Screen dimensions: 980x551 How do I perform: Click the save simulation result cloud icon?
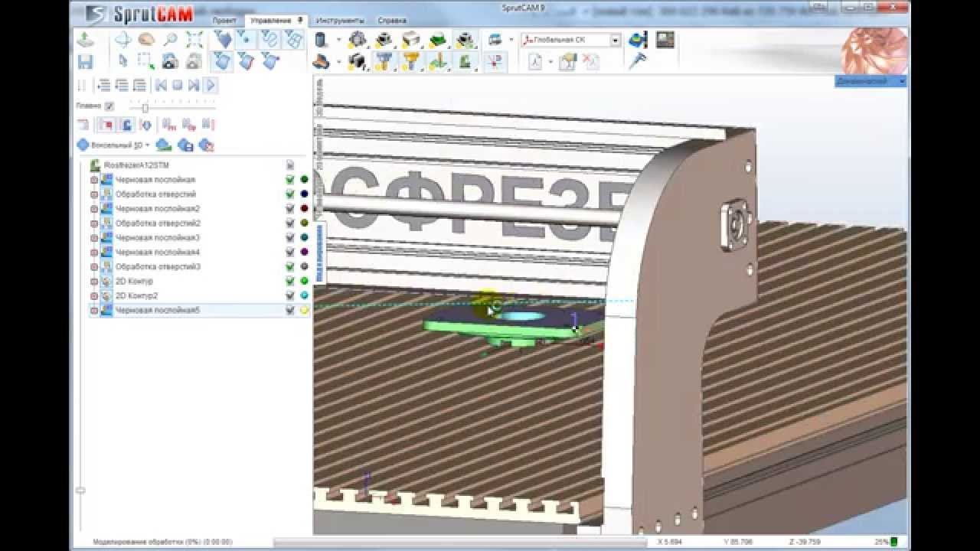185,145
